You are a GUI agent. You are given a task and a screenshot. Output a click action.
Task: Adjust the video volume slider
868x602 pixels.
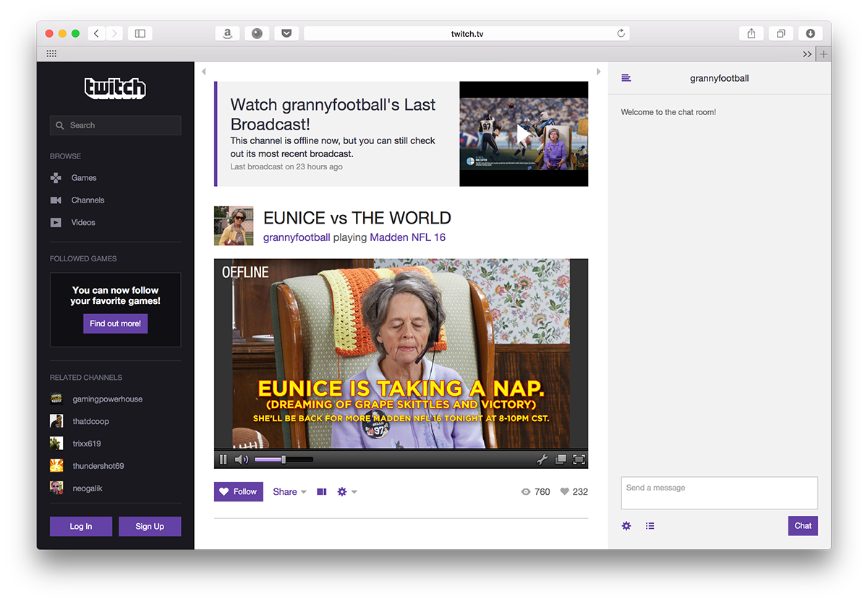284,459
